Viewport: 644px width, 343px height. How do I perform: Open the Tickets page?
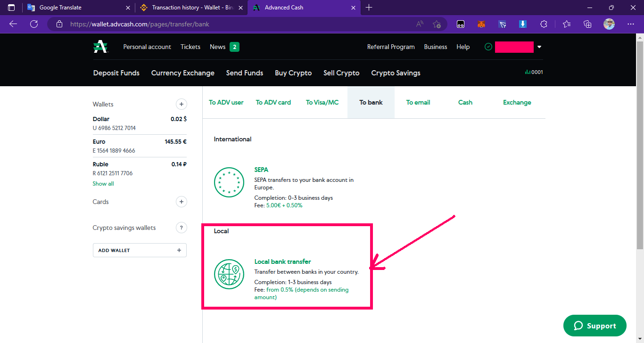tap(190, 47)
